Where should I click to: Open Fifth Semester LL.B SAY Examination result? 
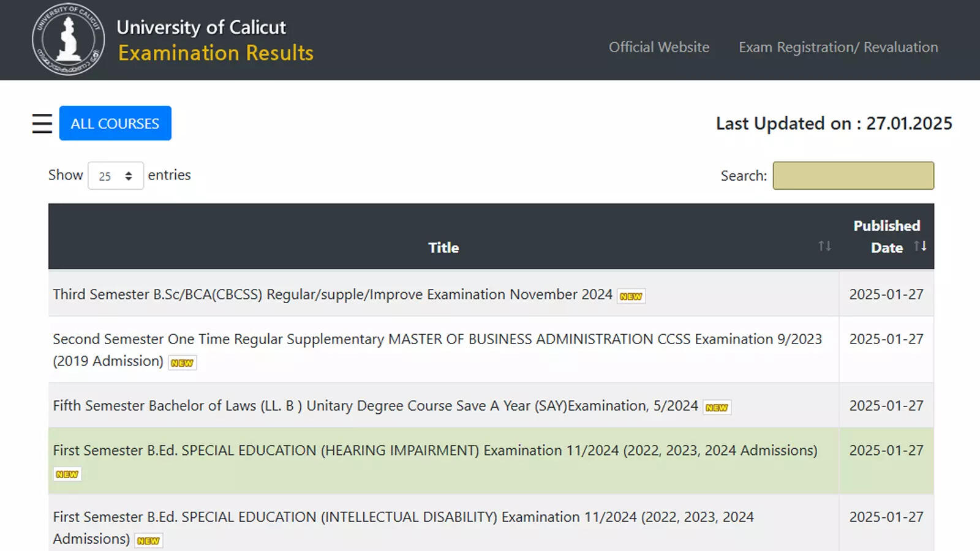click(x=374, y=406)
